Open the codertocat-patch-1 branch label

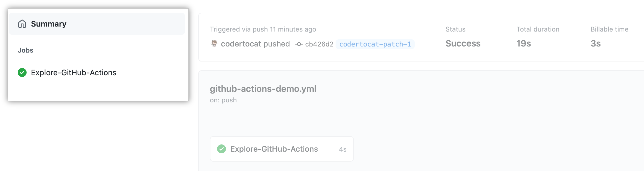click(x=375, y=44)
